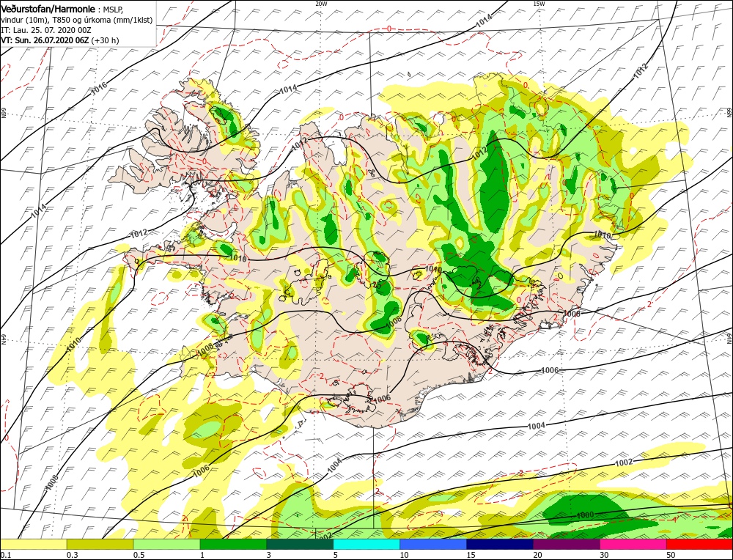The height and width of the screenshot is (560, 733).
Task: Click the legend value '0.5'
Action: [x=138, y=555]
